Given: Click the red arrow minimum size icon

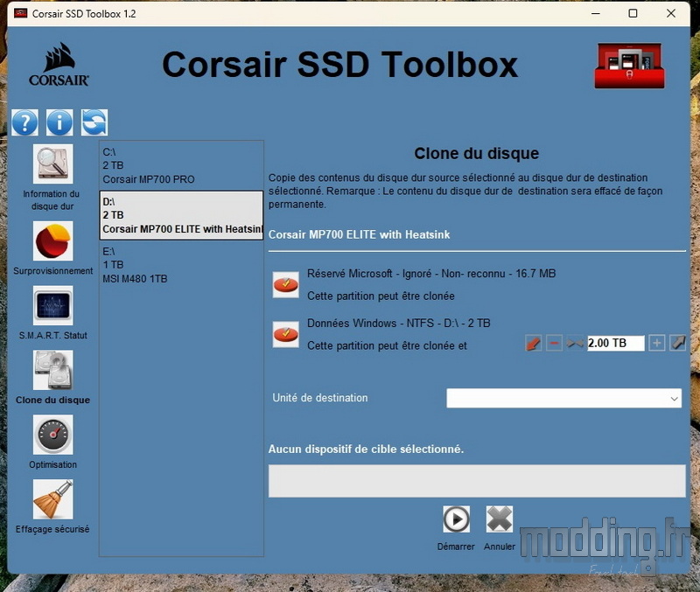Looking at the screenshot, I should pos(534,343).
